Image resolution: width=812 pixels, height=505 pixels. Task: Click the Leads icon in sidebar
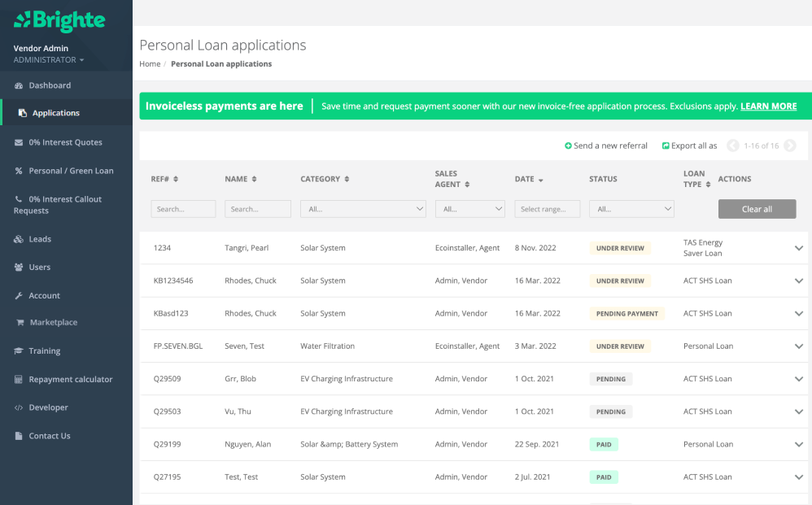[x=19, y=239]
